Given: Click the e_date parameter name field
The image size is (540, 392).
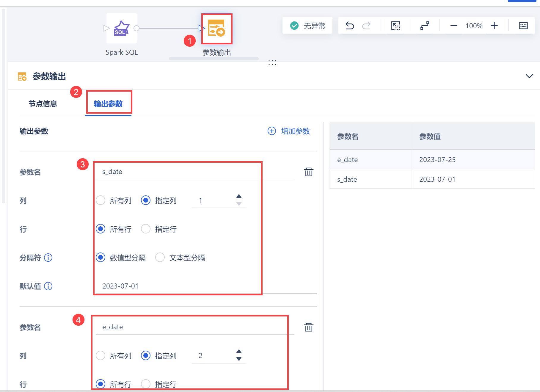Looking at the screenshot, I should click(195, 327).
